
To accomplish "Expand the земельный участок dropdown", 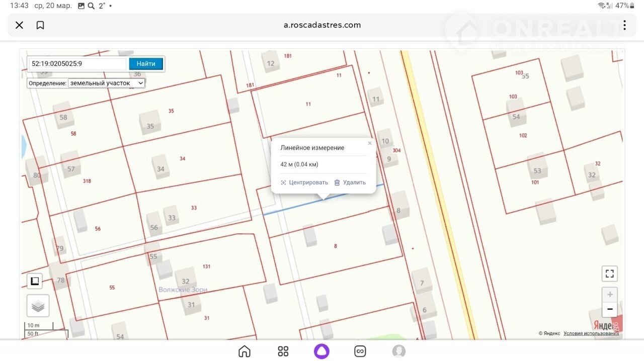I will [x=106, y=83].
